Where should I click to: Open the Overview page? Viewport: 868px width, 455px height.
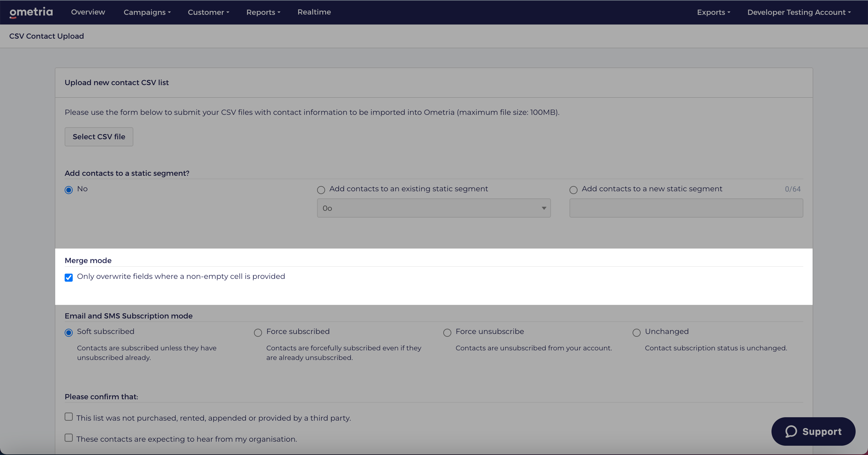[88, 12]
